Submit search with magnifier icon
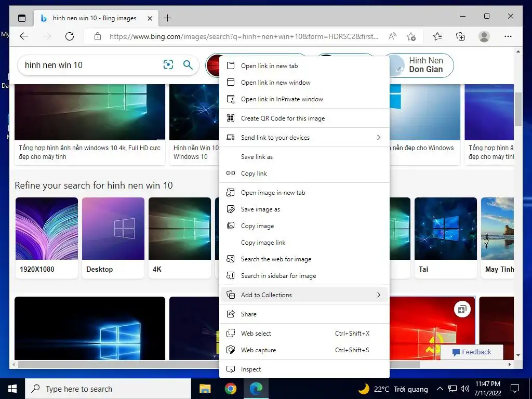The image size is (532, 399). tap(188, 64)
